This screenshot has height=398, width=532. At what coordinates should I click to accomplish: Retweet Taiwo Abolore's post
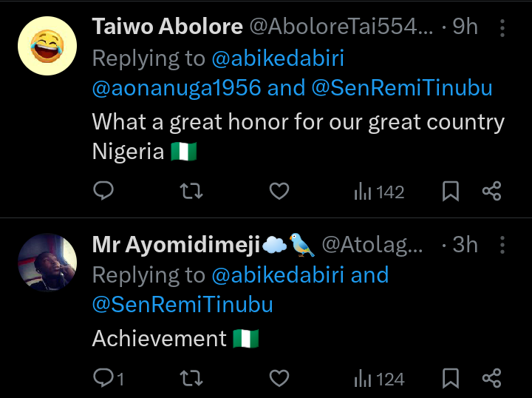click(191, 192)
